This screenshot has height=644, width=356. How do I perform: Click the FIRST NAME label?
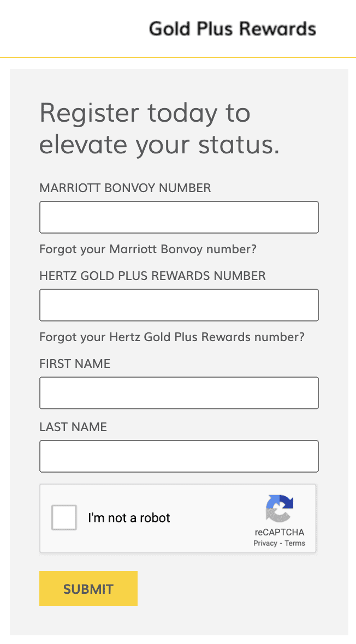pyautogui.click(x=74, y=363)
